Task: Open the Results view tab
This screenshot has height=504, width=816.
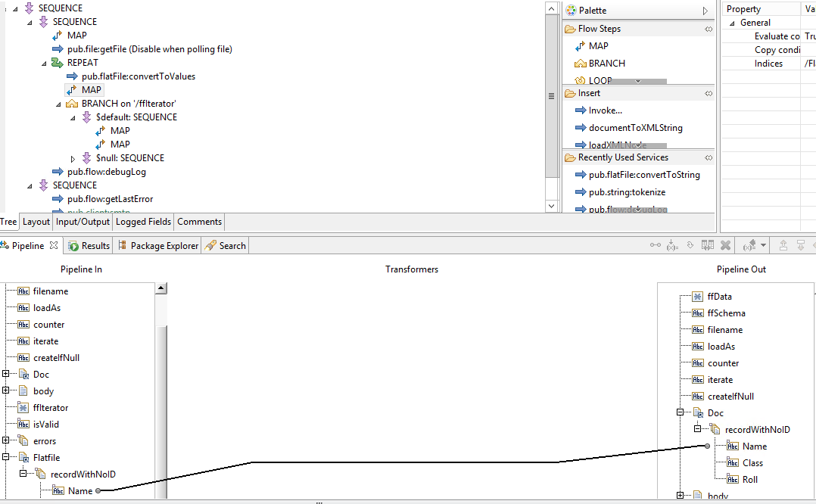Action: coord(89,245)
